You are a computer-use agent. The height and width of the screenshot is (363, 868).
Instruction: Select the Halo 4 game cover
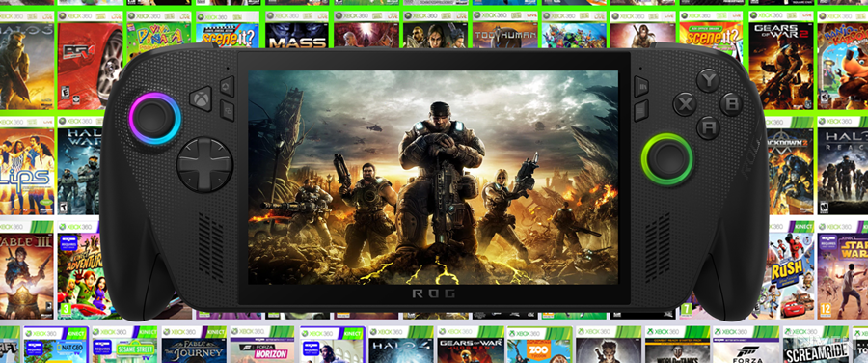(x=401, y=345)
